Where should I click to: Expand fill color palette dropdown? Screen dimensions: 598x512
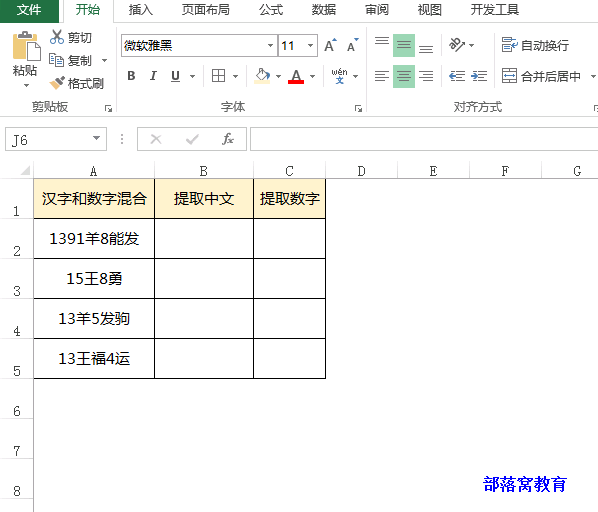pyautogui.click(x=278, y=76)
